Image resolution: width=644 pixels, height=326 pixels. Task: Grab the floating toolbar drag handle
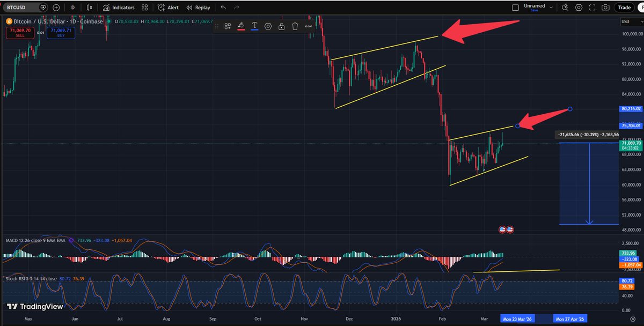217,26
